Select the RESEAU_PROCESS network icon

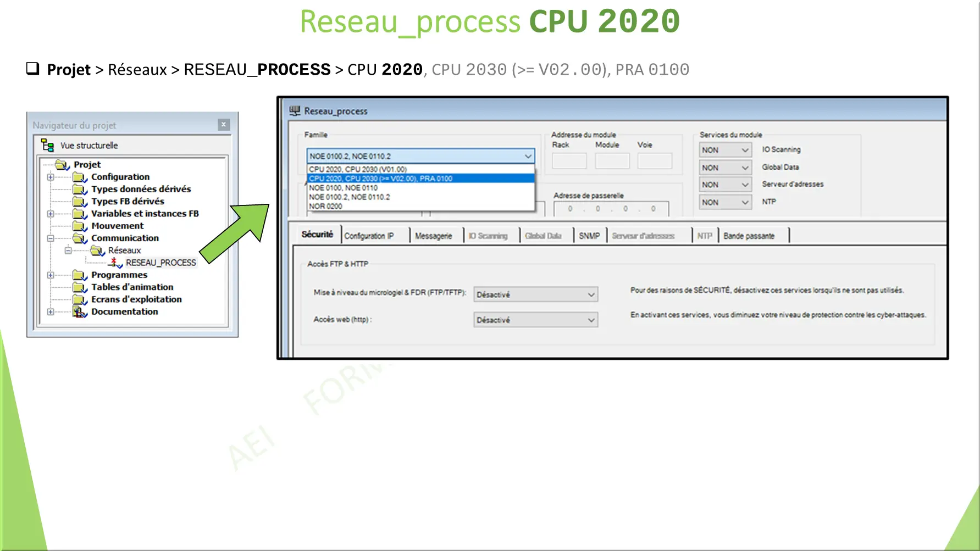click(x=114, y=262)
